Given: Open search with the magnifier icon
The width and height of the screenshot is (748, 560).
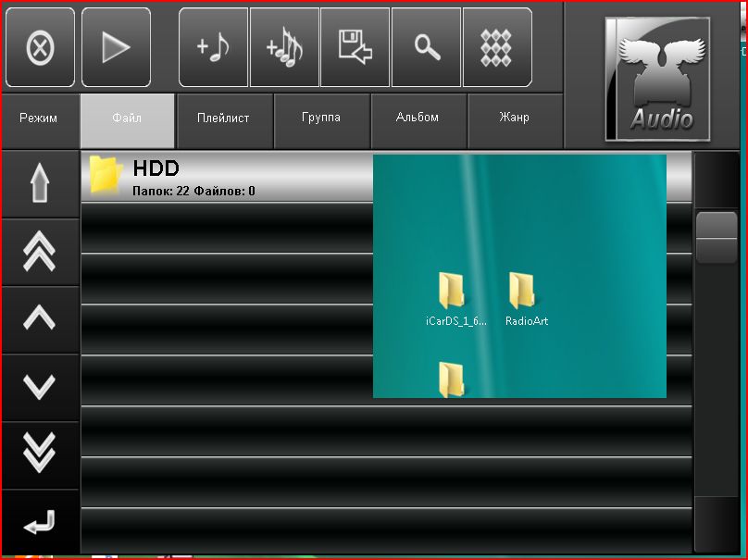Looking at the screenshot, I should pos(426,47).
